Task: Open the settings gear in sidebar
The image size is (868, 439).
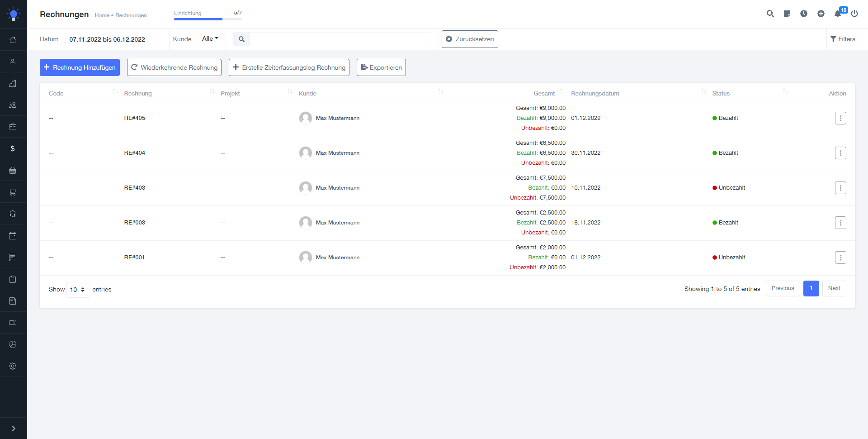Action: pyautogui.click(x=13, y=366)
